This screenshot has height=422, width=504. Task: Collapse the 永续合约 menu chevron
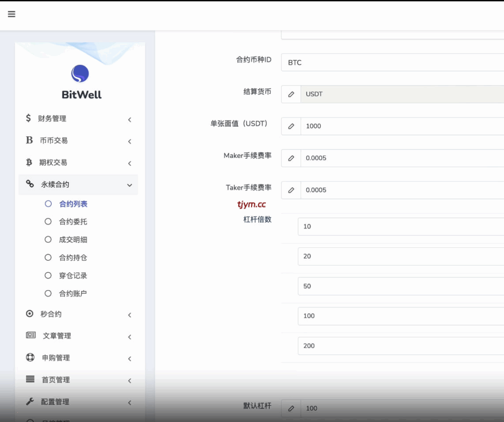point(129,185)
